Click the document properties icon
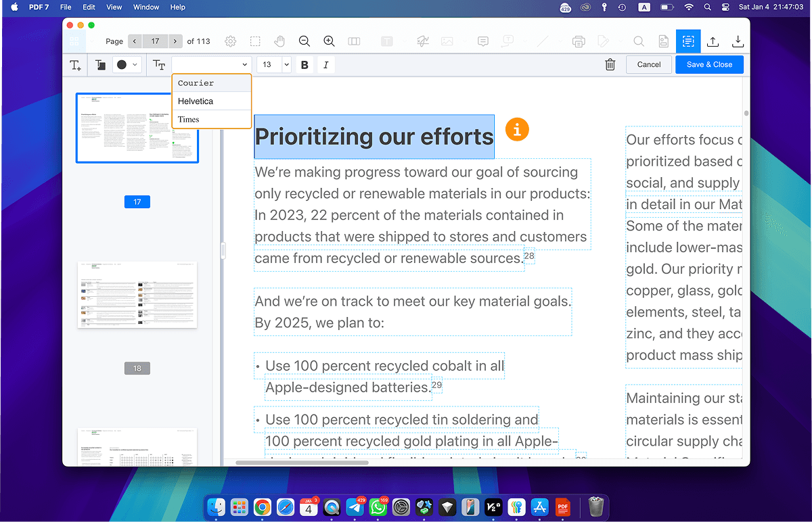This screenshot has height=522, width=812. click(664, 41)
